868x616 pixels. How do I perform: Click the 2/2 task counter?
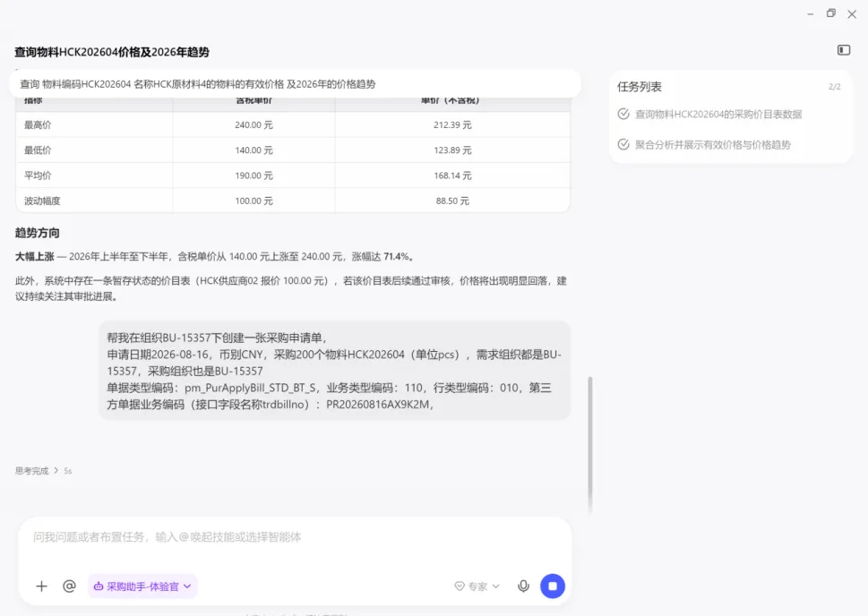834,87
